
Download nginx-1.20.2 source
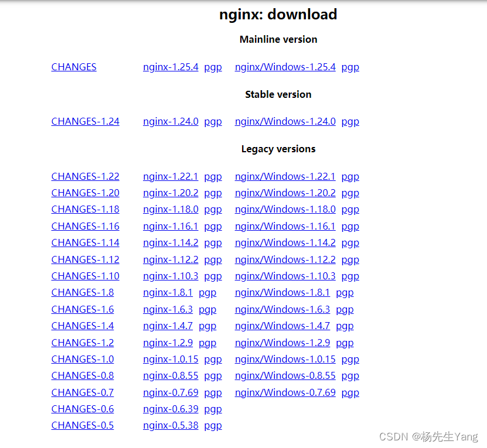point(171,193)
